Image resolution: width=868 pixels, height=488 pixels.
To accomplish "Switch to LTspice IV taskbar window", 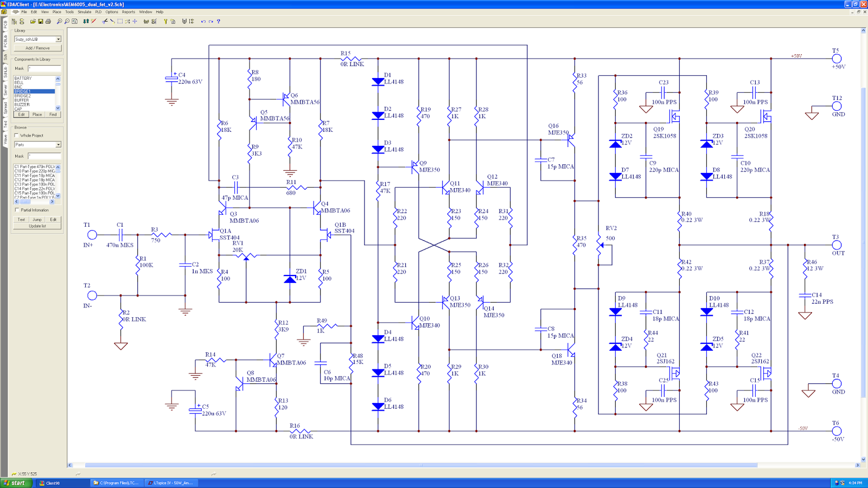I will tap(171, 483).
